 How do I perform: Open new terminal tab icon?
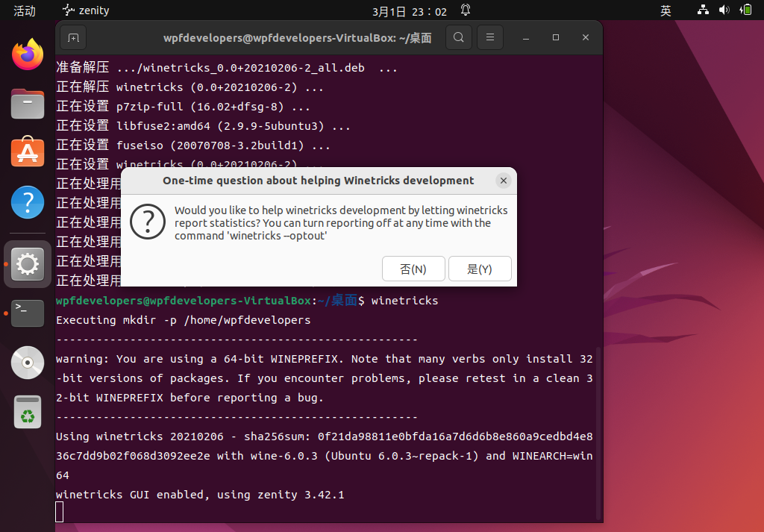[73, 37]
